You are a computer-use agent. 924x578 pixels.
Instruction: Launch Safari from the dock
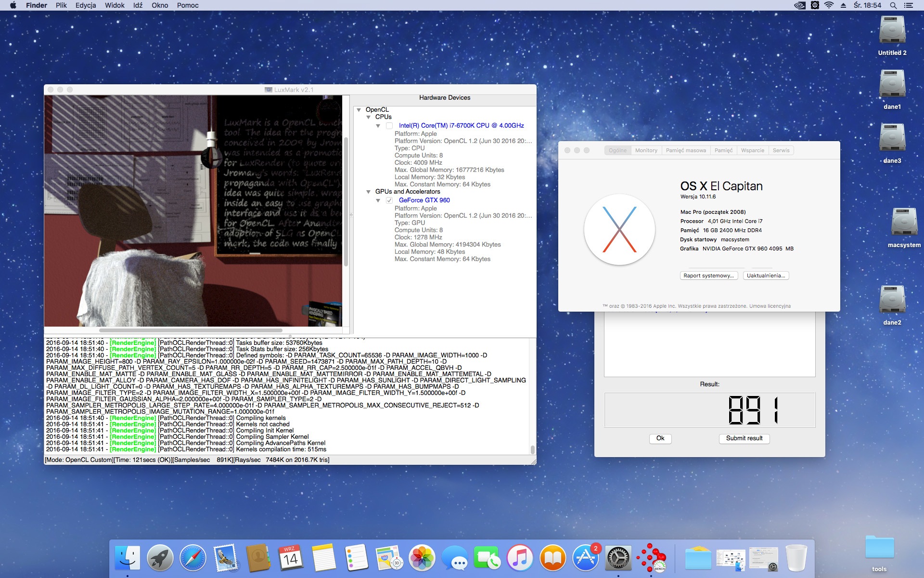193,559
